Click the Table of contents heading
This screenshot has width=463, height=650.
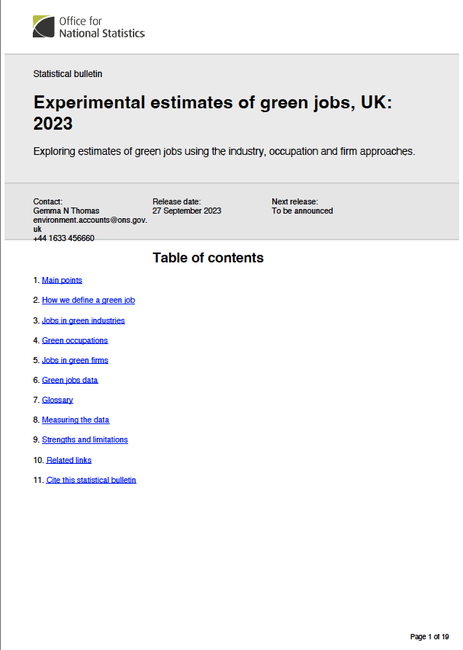coord(208,258)
